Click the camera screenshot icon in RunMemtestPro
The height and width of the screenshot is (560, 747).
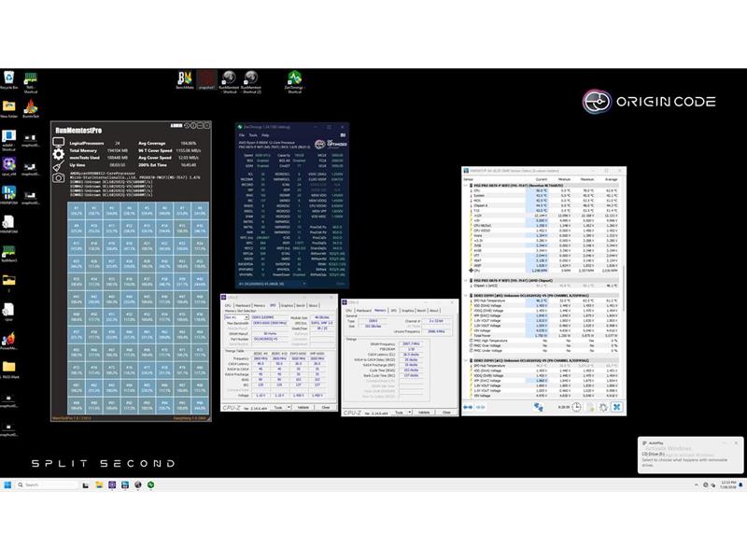click(59, 175)
